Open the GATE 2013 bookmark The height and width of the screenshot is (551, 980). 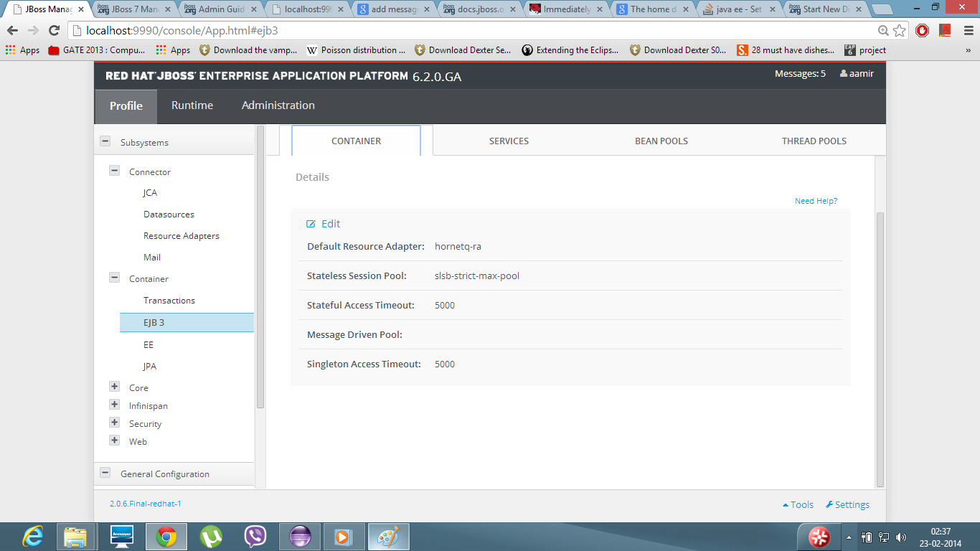tap(96, 50)
